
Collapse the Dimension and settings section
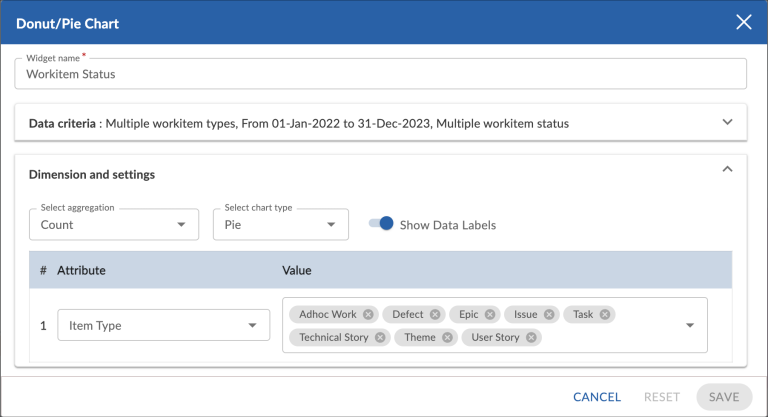tap(727, 169)
